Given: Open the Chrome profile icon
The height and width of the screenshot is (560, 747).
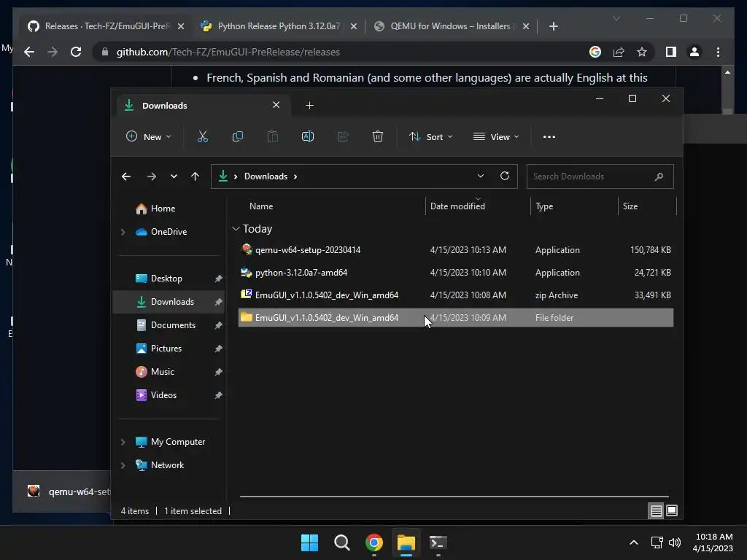Looking at the screenshot, I should coord(694,52).
